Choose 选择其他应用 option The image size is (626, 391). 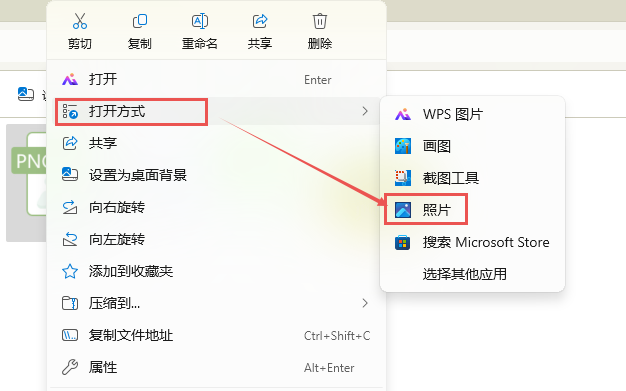(x=472, y=274)
